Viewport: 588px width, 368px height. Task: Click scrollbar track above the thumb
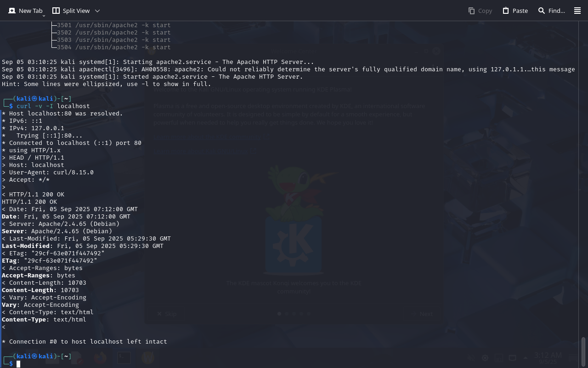583,179
